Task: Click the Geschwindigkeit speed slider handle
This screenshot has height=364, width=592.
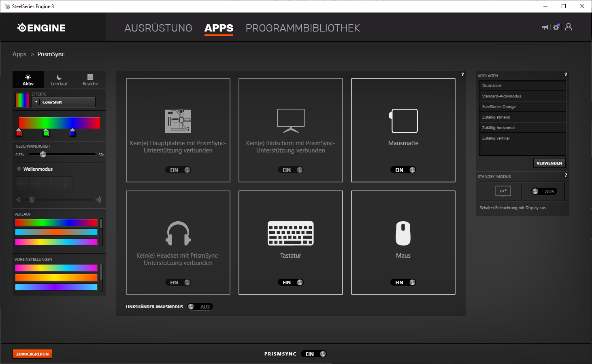Action: click(x=43, y=154)
